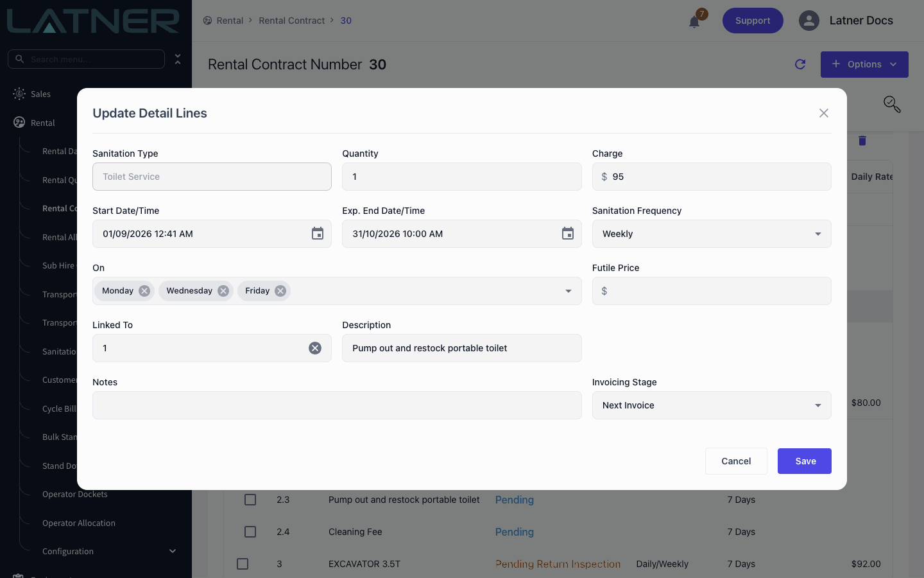Open the Start Date/Time calendar picker
Viewport: 924px width, 578px height.
click(318, 234)
